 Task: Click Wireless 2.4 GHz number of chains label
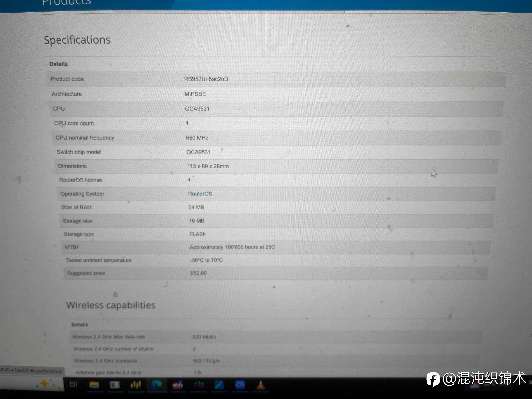click(113, 349)
